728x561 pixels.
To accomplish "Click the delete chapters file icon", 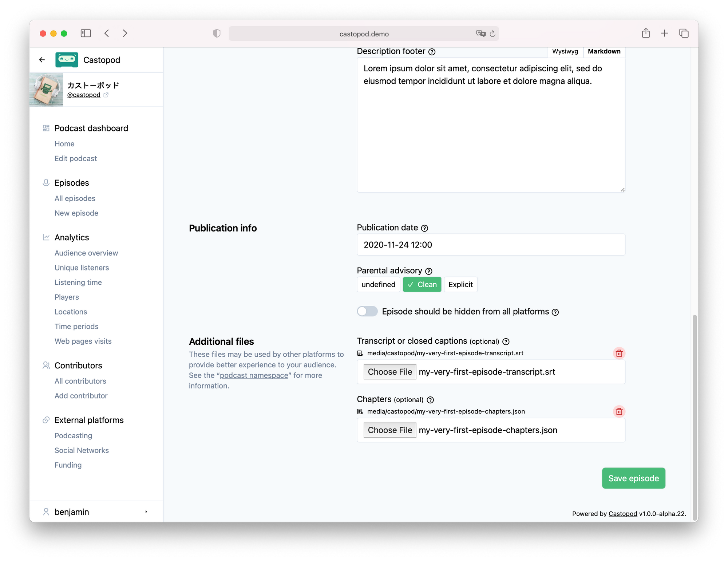I will [x=619, y=411].
